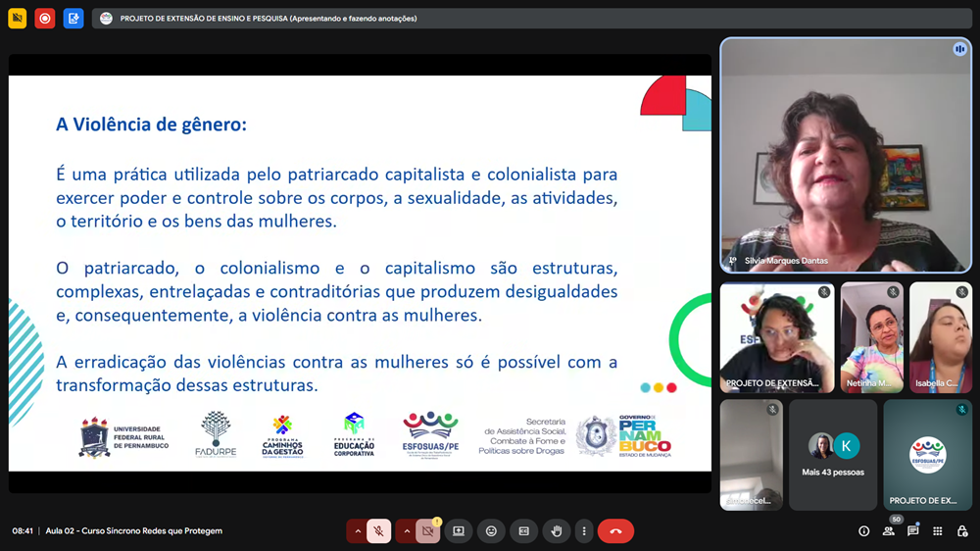Open host controls lock icon
The image size is (980, 551).
[962, 531]
